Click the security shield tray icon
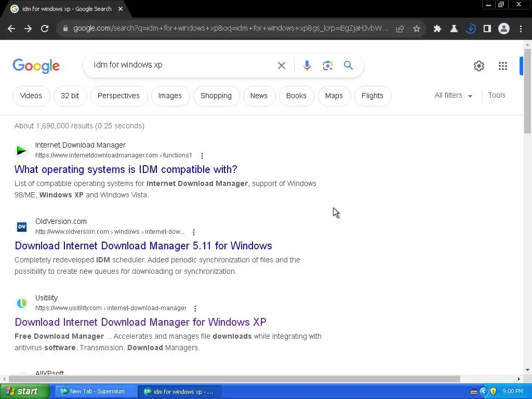Viewport: 532px width, 399px height. 494,392
